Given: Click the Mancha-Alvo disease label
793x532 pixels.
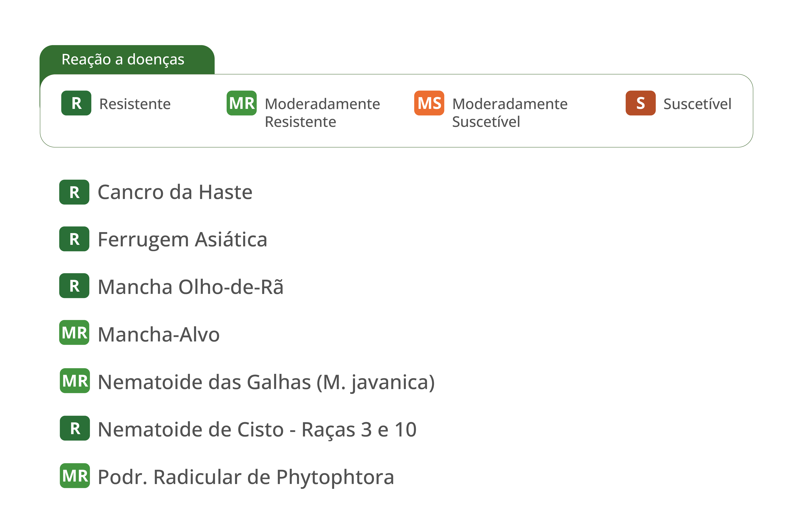Looking at the screenshot, I should coord(159,335).
